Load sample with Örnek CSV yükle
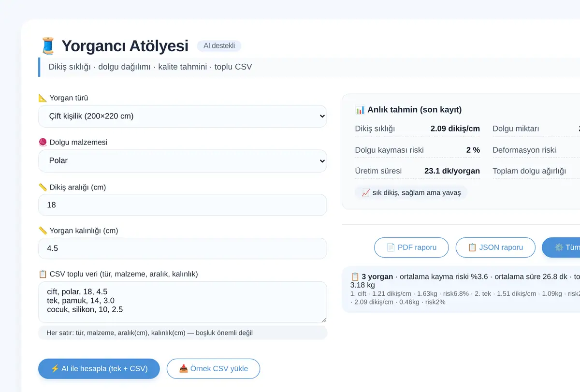 coord(213,369)
